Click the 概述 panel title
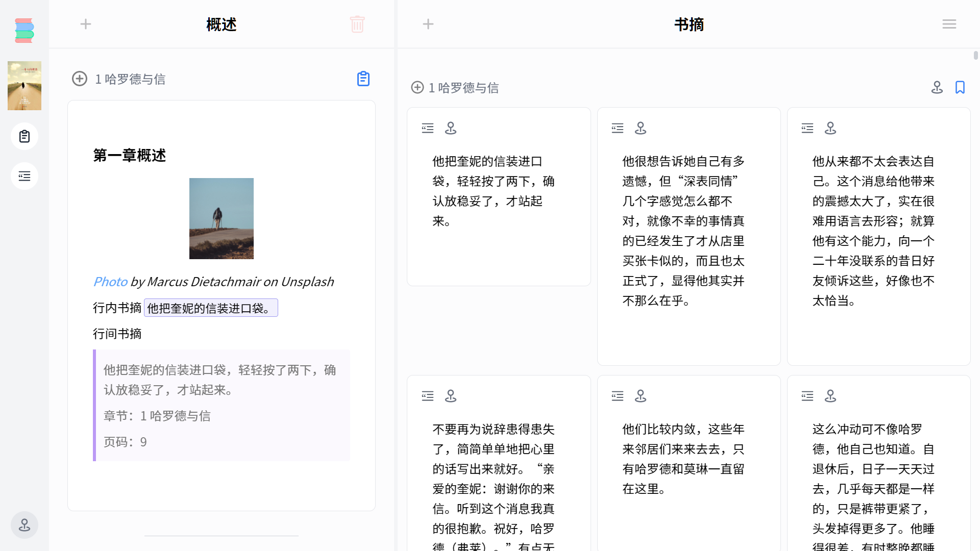 (x=222, y=24)
